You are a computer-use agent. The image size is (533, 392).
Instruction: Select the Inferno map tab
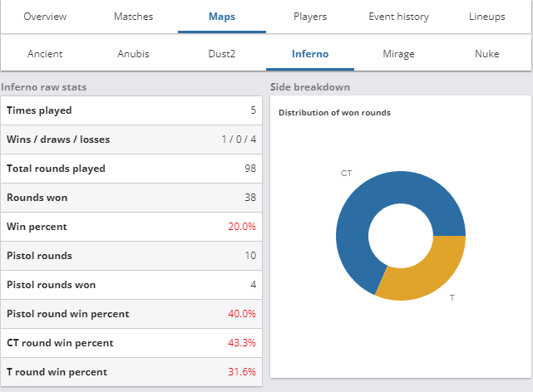[x=310, y=54]
